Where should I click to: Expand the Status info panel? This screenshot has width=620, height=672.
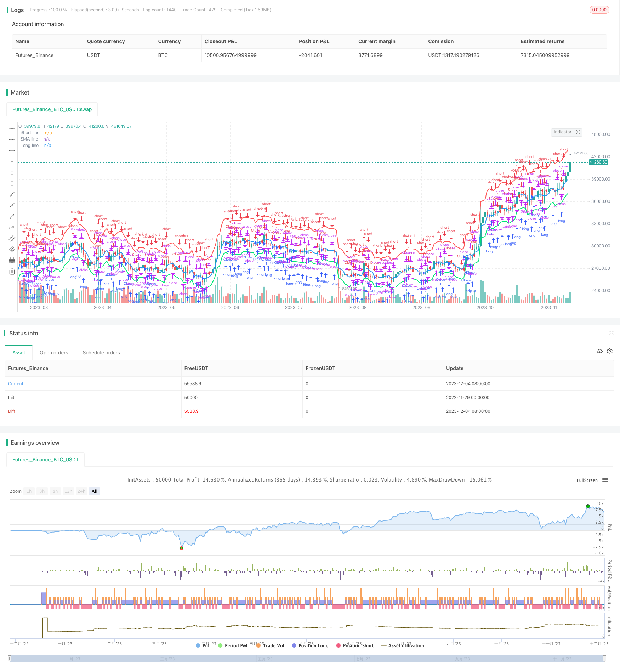611,333
